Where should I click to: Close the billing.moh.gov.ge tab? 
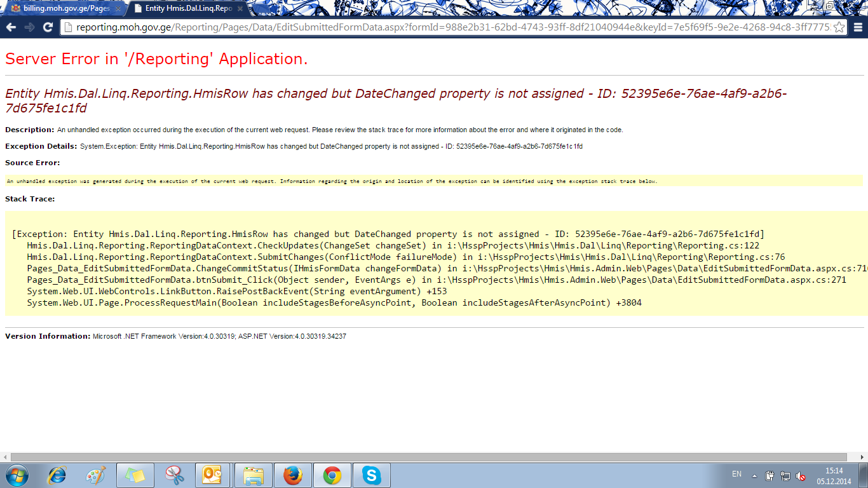118,9
